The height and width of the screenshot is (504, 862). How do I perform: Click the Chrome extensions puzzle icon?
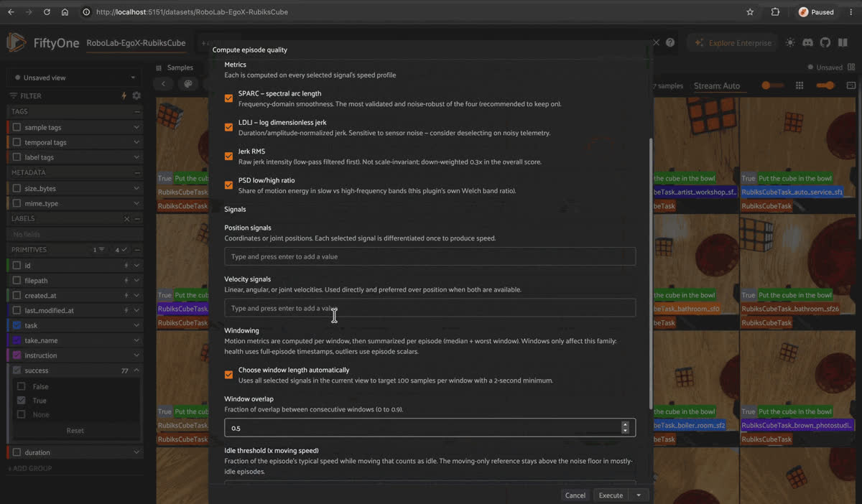tap(775, 12)
